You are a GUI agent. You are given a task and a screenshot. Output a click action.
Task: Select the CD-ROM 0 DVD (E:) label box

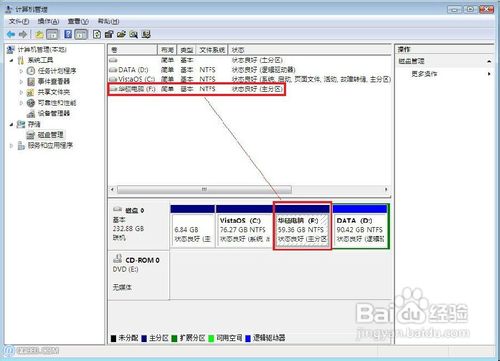click(x=139, y=275)
